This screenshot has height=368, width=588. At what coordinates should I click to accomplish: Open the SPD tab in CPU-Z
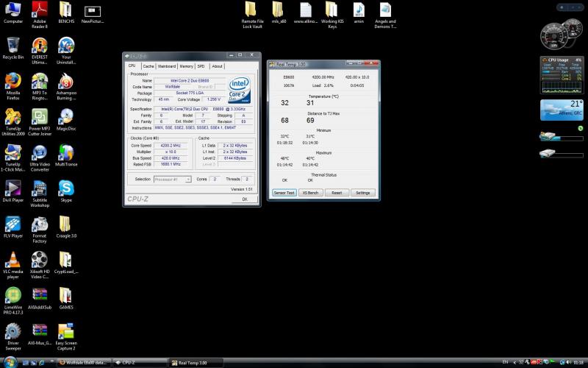point(201,66)
